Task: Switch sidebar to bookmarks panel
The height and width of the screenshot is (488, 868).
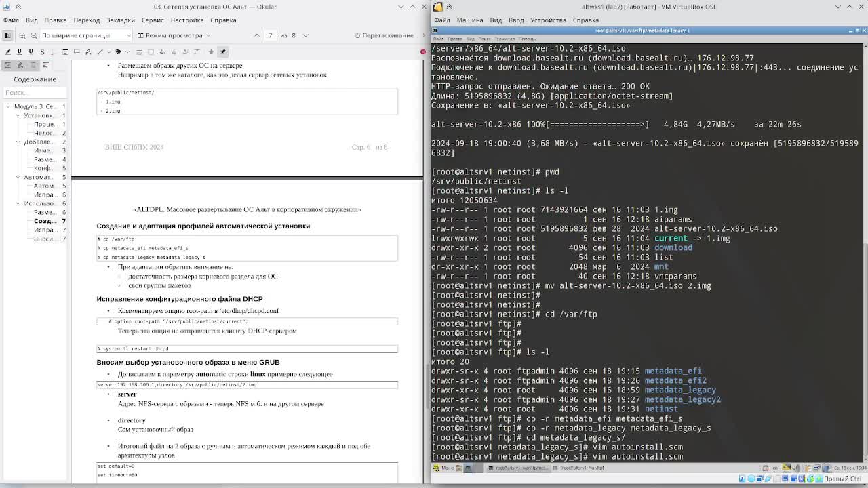Action: tap(33, 65)
